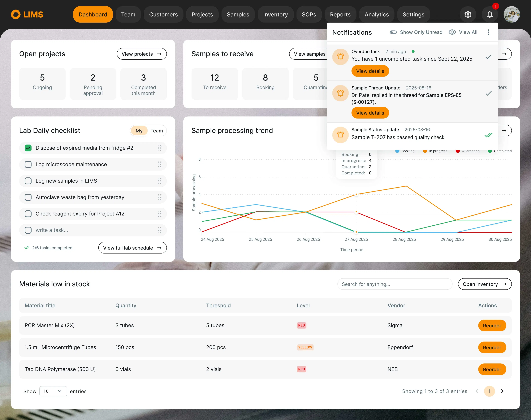Uncheck Dispose of expired media from fridge #2
The image size is (531, 420).
28,148
